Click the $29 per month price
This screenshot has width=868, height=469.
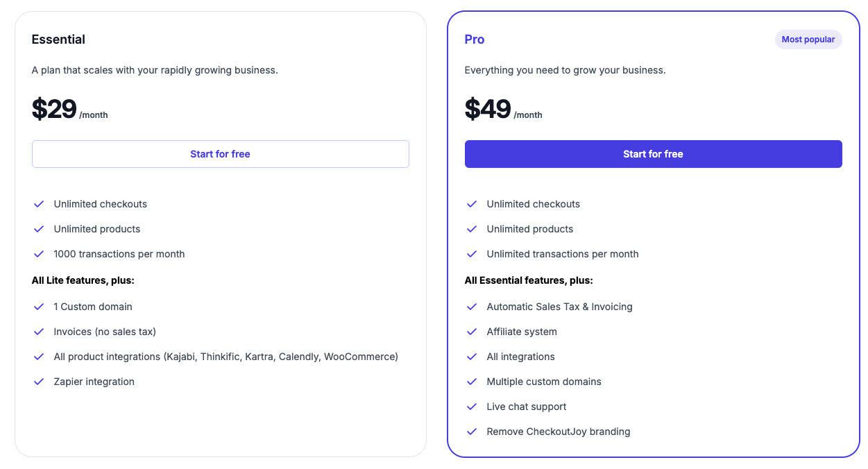pyautogui.click(x=69, y=110)
